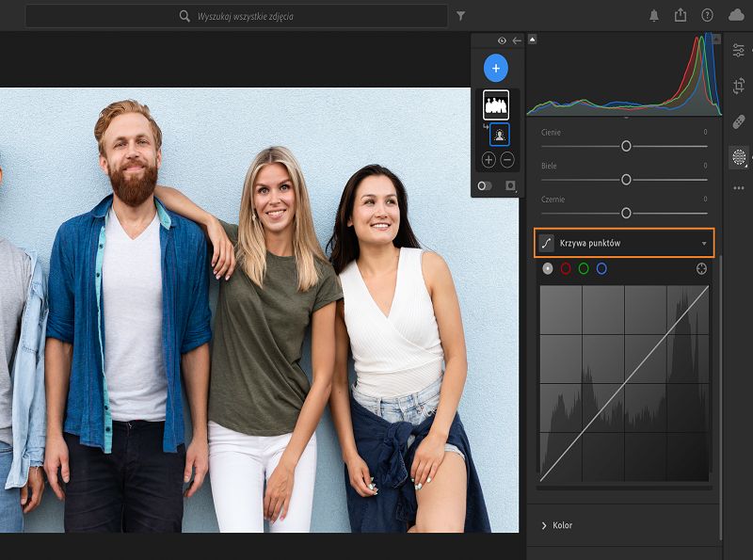Click the cloud sync status icon

735,15
